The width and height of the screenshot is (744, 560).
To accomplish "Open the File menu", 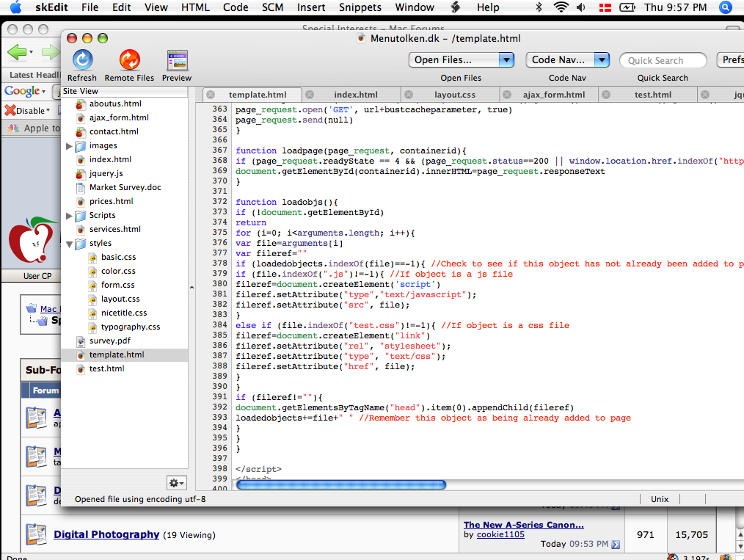I will click(90, 7).
